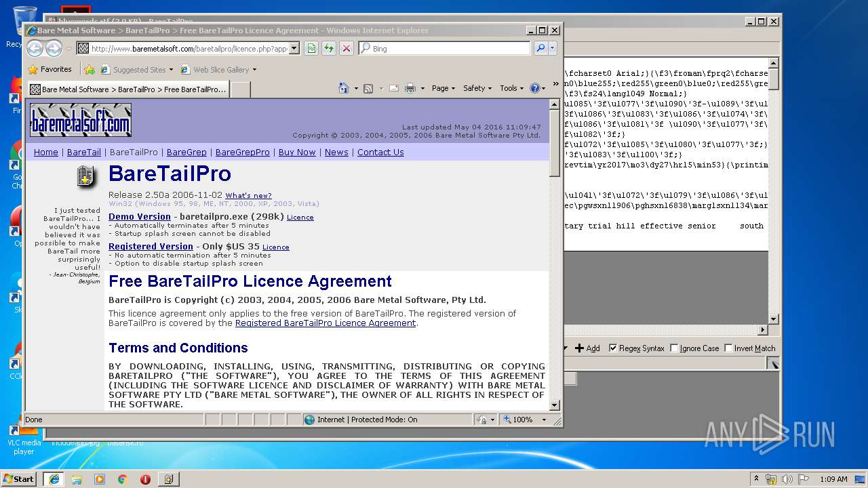Open the volume speaker tray icon
Viewport: 868px width, 488px height.
pyautogui.click(x=787, y=479)
